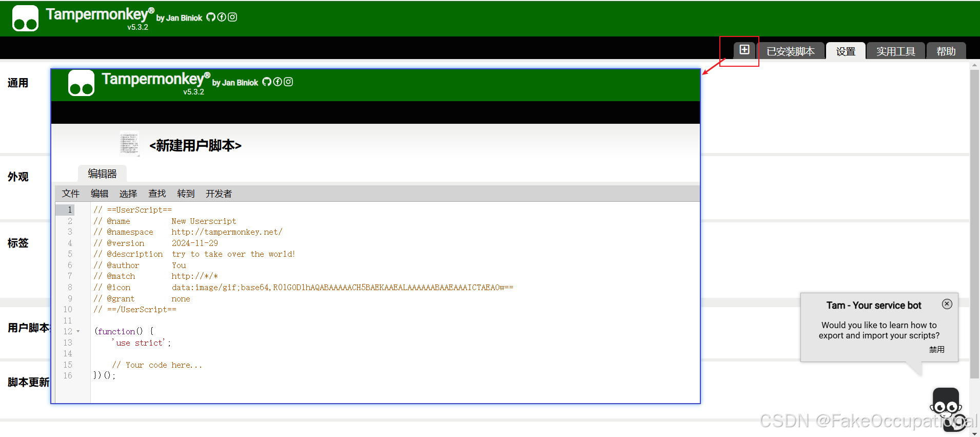The width and height of the screenshot is (980, 437).
Task: Click the 脚本更新 settings section heading
Action: (x=29, y=382)
